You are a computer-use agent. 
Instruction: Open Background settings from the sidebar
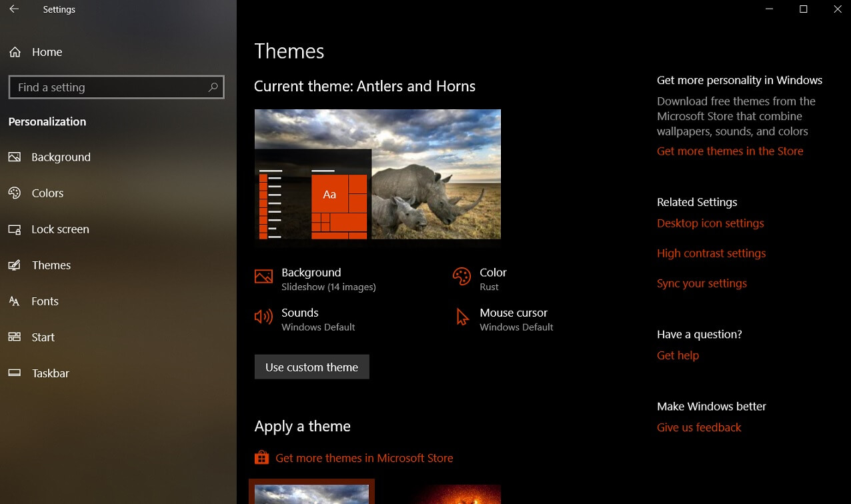click(x=61, y=157)
